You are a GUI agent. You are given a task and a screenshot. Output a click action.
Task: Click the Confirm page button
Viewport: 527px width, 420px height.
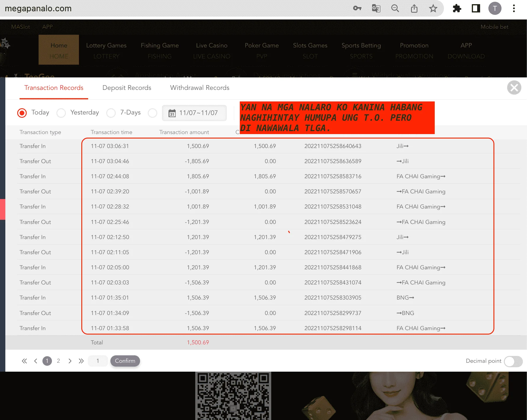125,361
